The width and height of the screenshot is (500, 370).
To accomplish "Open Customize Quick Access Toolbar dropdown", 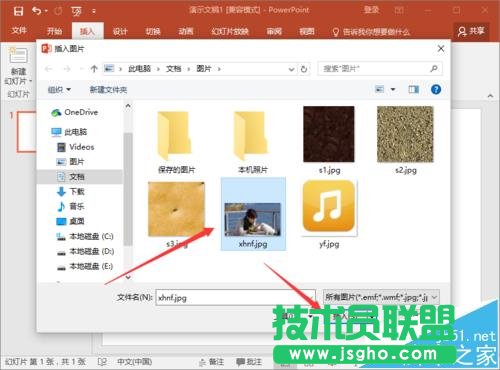I will 94,11.
